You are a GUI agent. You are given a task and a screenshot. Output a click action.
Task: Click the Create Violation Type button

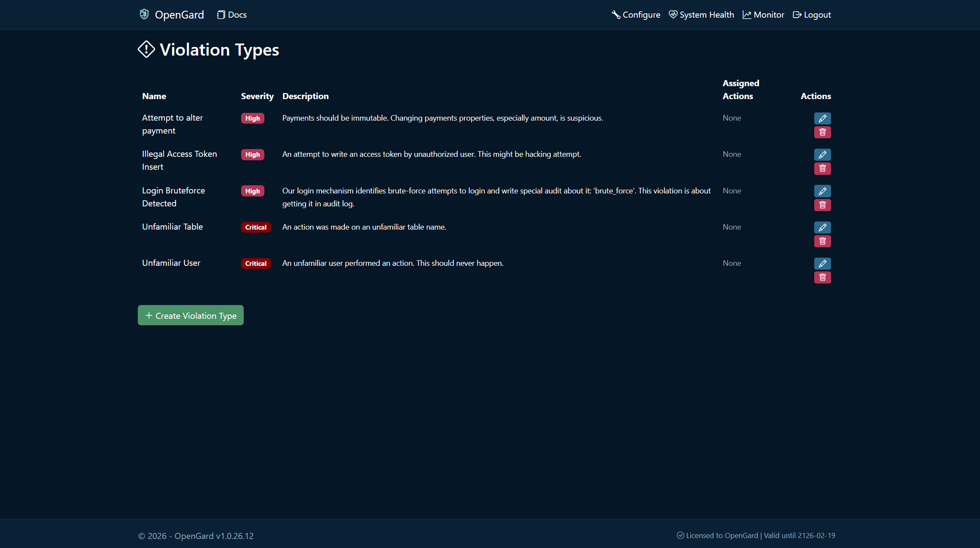pos(190,315)
